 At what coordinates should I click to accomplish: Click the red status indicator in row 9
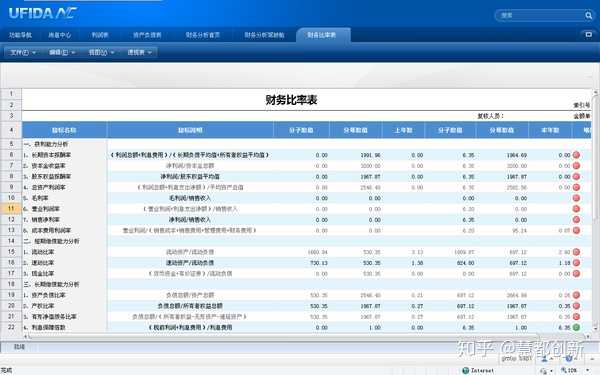coord(576,187)
